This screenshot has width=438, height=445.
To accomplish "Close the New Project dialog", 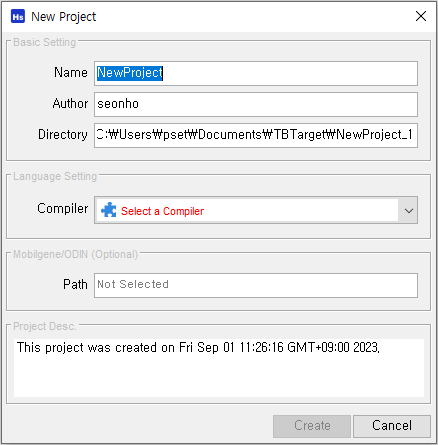I will [x=421, y=16].
